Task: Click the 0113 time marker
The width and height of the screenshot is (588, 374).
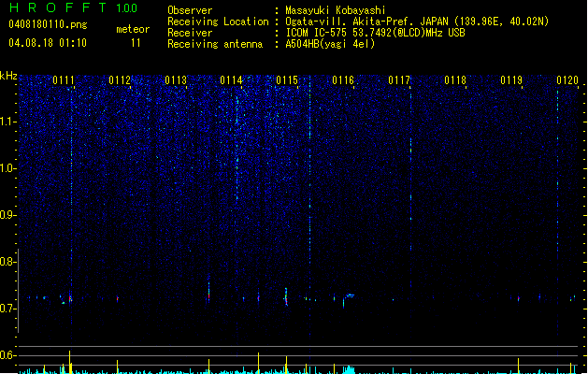Action: (176, 80)
